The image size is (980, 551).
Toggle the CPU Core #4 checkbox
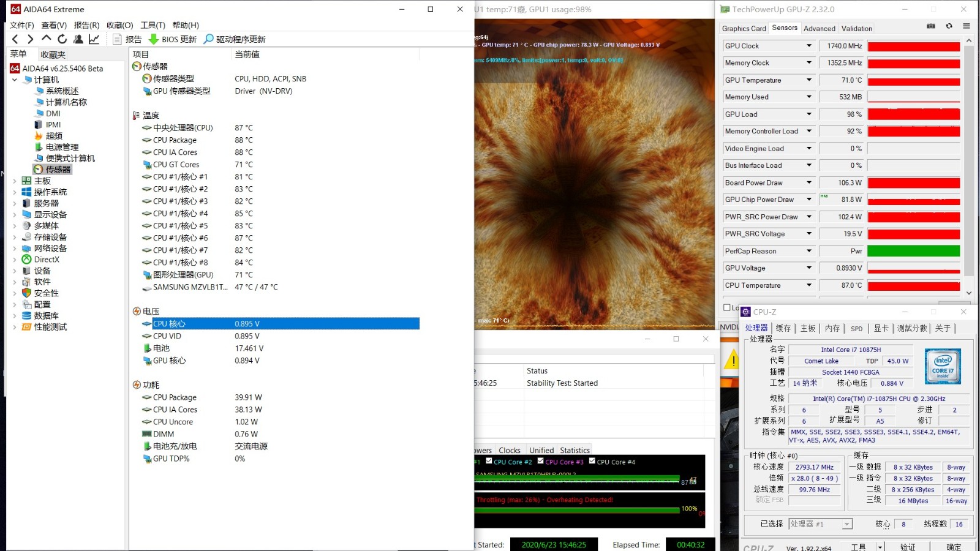click(592, 461)
